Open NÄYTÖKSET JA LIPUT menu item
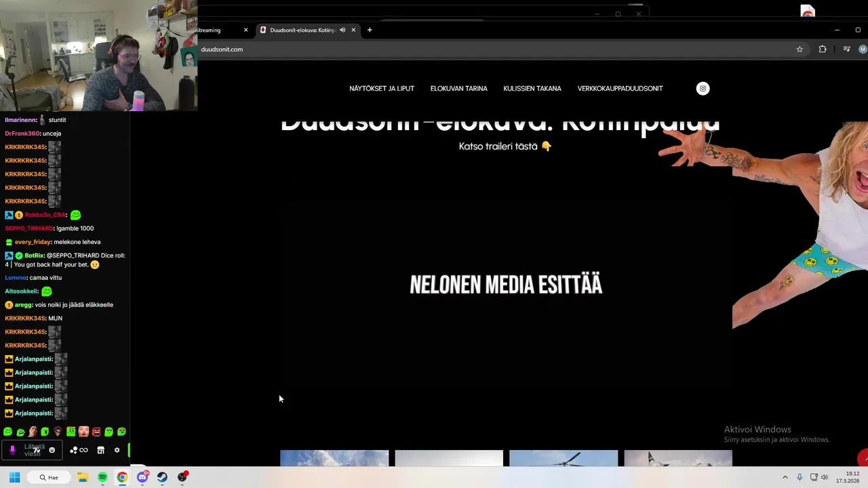The width and height of the screenshot is (868, 488). click(382, 89)
